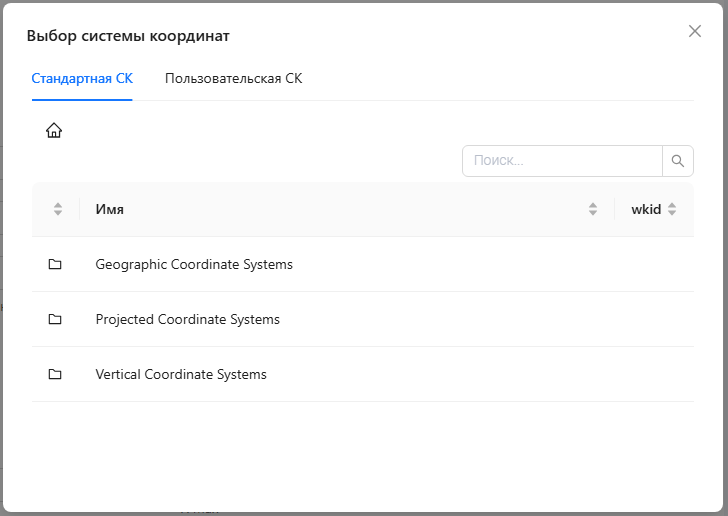
Task: Close the coordinate system selection dialog
Action: point(695,31)
